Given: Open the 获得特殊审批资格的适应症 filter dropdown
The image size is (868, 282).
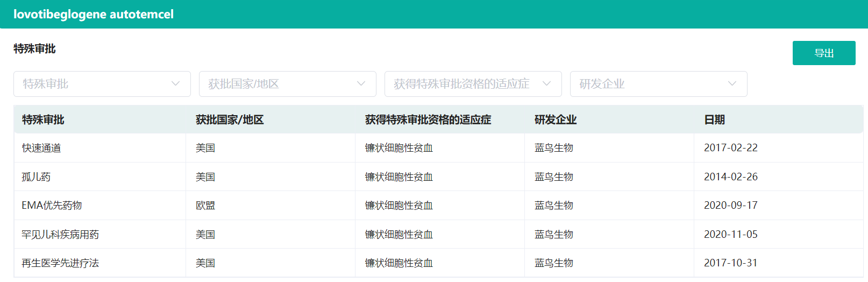Looking at the screenshot, I should coord(473,84).
